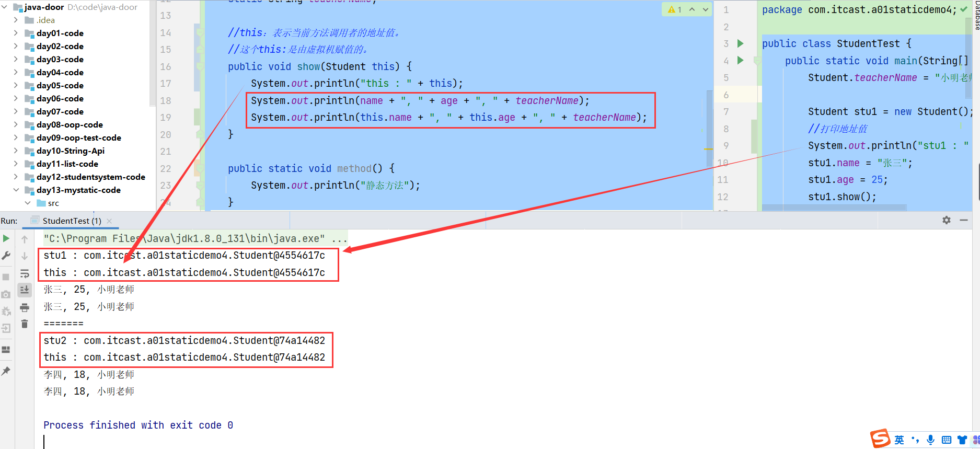Click the project tree vertical scrollbar

coord(153,52)
